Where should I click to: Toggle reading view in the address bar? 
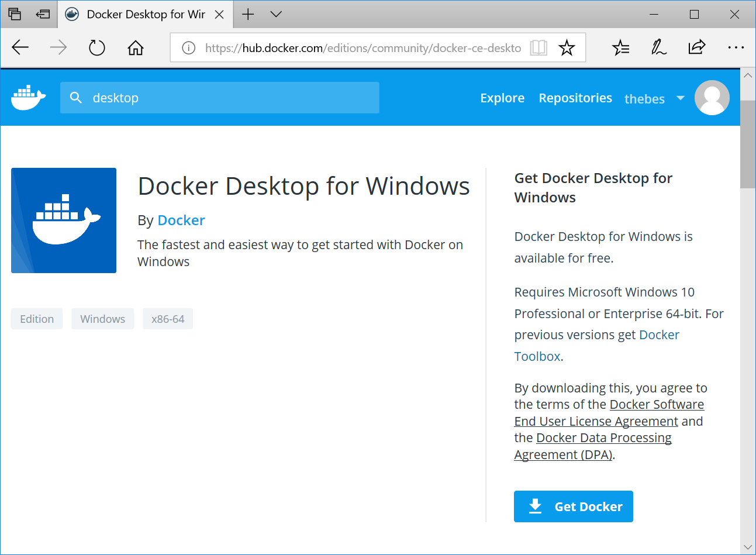click(538, 47)
